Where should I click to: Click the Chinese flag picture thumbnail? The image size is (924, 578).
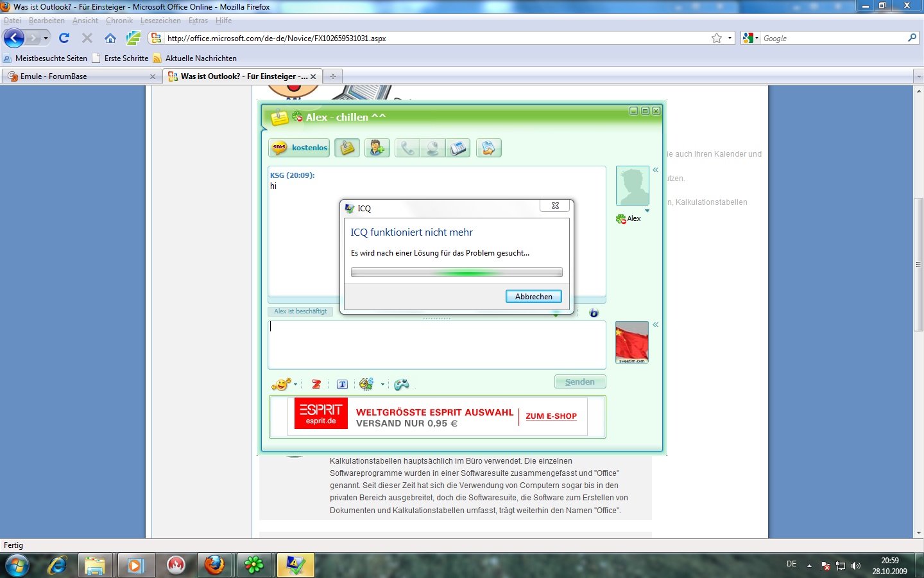632,342
